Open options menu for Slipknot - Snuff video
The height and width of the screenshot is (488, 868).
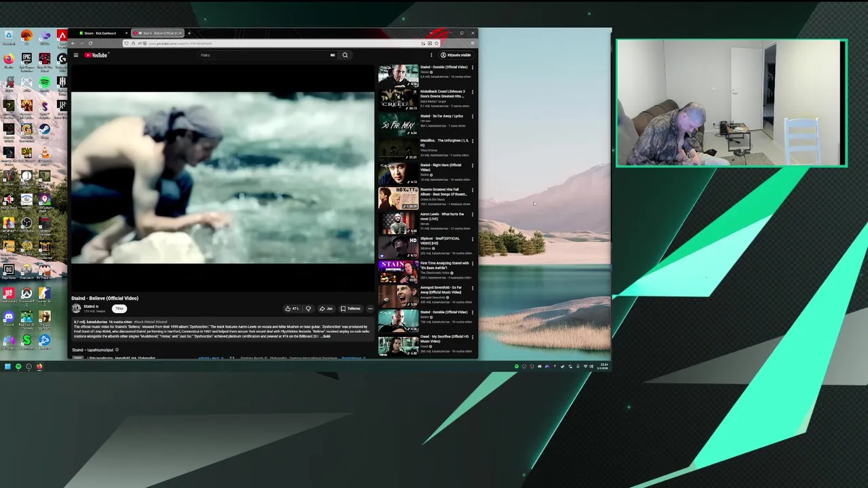click(x=473, y=239)
